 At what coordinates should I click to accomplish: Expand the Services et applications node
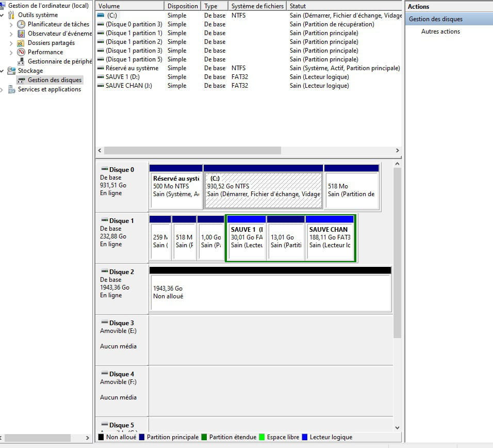pyautogui.click(x=3, y=89)
